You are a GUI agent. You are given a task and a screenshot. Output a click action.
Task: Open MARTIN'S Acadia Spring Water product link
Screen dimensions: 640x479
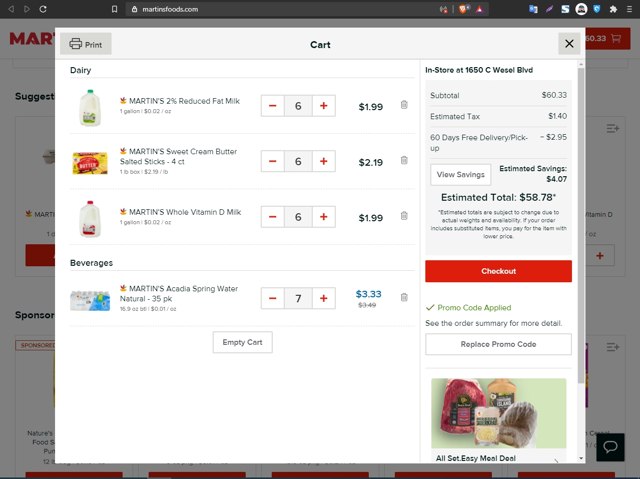pos(179,293)
